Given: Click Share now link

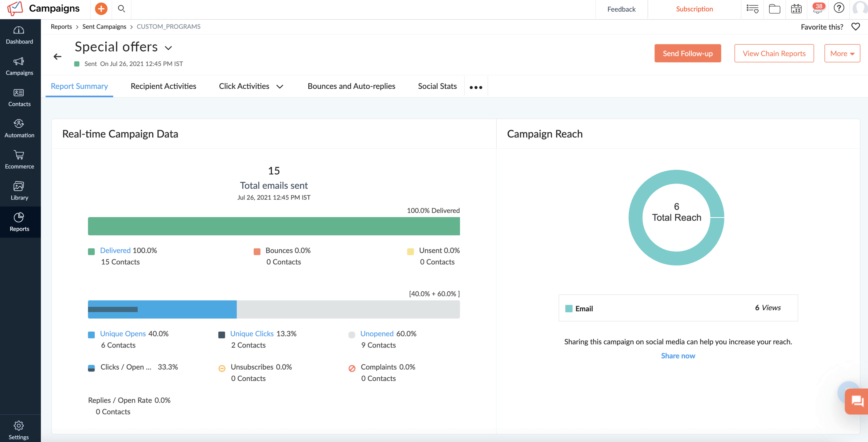Looking at the screenshot, I should [678, 356].
